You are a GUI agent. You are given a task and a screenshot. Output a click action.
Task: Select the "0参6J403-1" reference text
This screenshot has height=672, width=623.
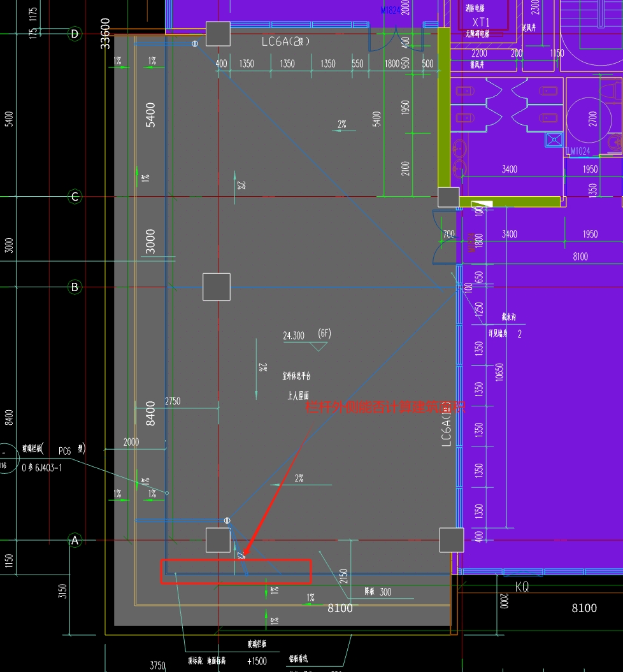pyautogui.click(x=41, y=468)
